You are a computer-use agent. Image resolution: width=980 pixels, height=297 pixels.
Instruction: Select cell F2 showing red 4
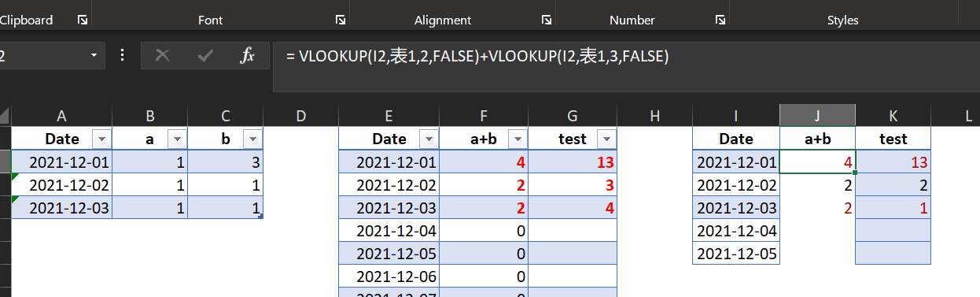tap(484, 162)
